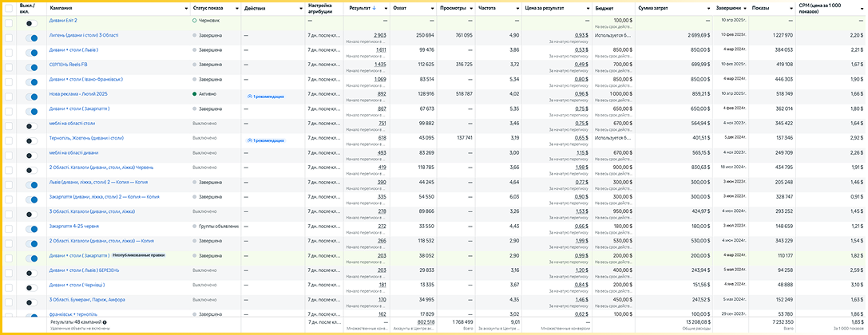Open the Частота column dropdown
The height and width of the screenshot is (335, 868).
(517, 8)
